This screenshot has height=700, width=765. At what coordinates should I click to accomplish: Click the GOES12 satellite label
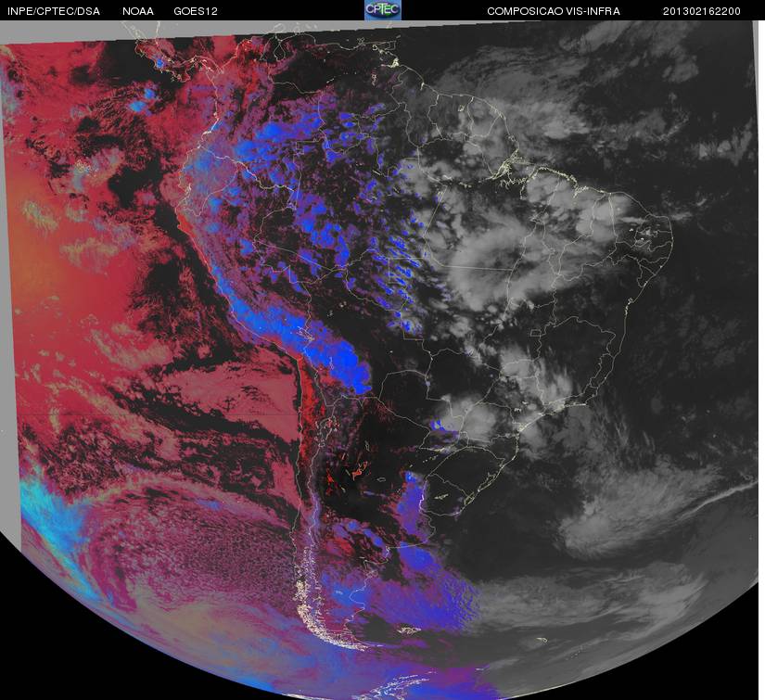[x=196, y=11]
